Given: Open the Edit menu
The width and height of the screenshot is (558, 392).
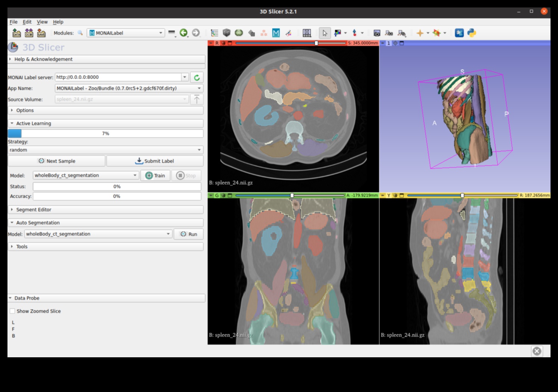Looking at the screenshot, I should (x=27, y=22).
